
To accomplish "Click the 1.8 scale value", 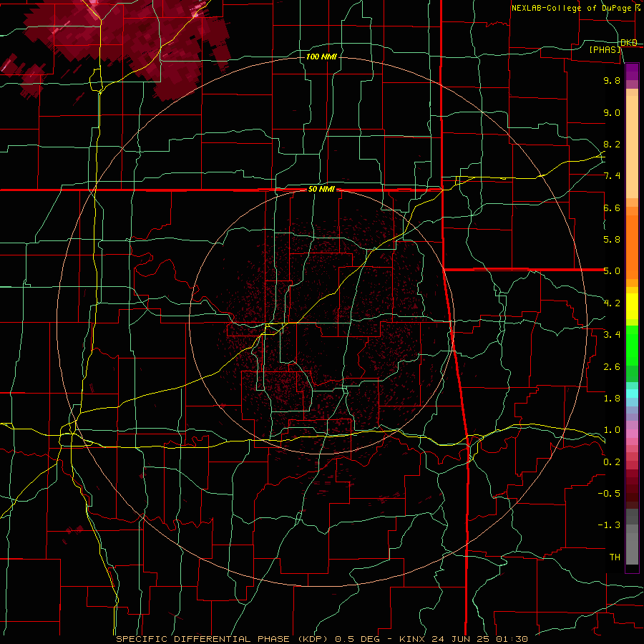I will pos(612,399).
